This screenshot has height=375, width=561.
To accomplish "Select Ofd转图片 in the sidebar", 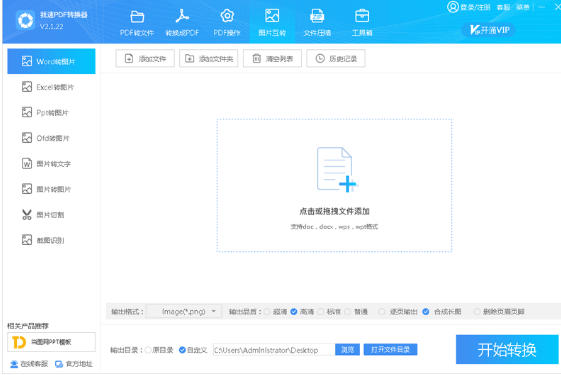I will [52, 138].
